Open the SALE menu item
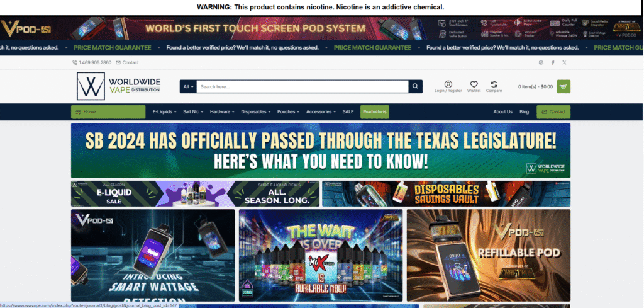 [348, 112]
